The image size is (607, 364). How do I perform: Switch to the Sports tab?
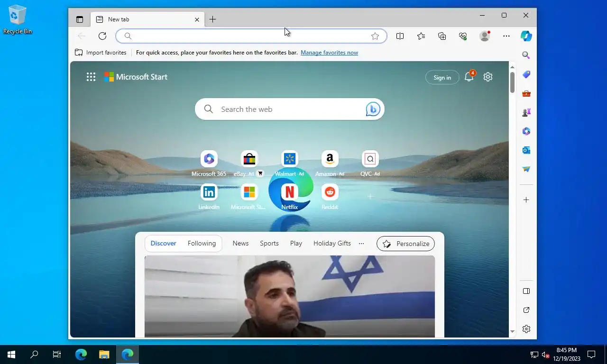tap(269, 243)
